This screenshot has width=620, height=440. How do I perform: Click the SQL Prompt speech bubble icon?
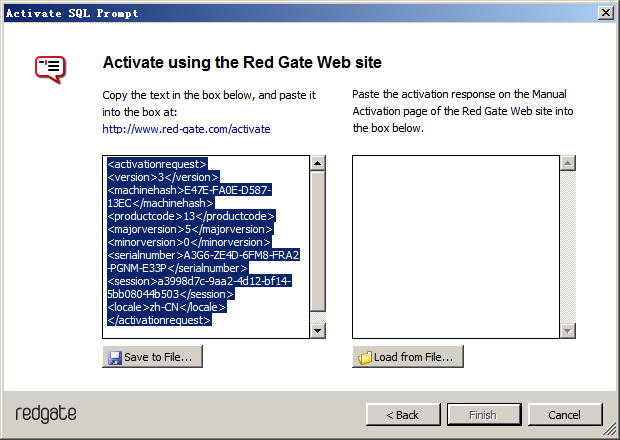50,69
